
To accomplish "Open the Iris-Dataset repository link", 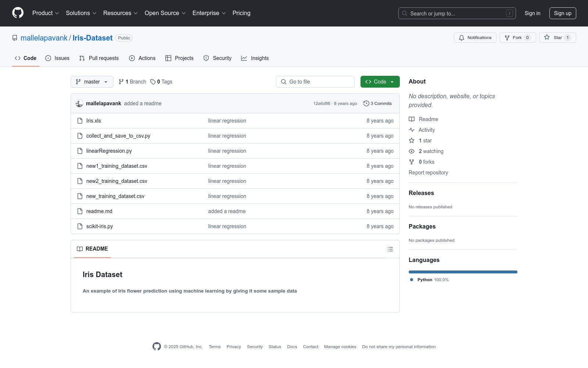I will pos(93,38).
